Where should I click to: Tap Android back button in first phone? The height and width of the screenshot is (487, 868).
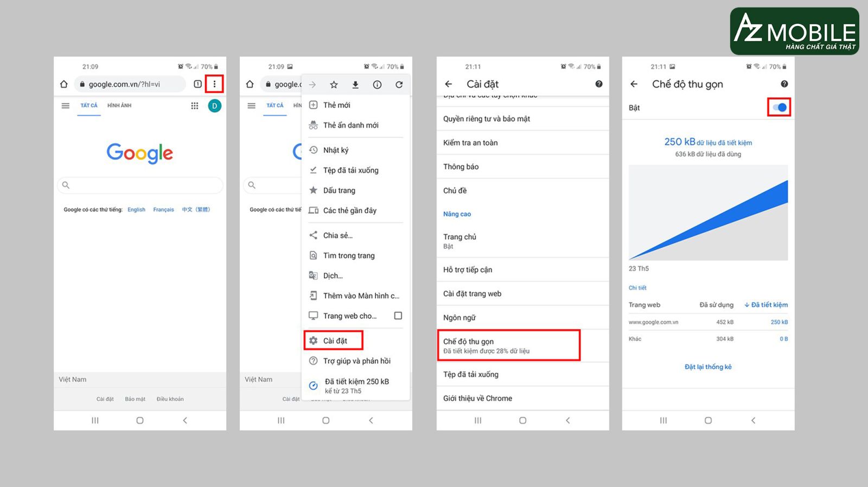click(x=185, y=420)
